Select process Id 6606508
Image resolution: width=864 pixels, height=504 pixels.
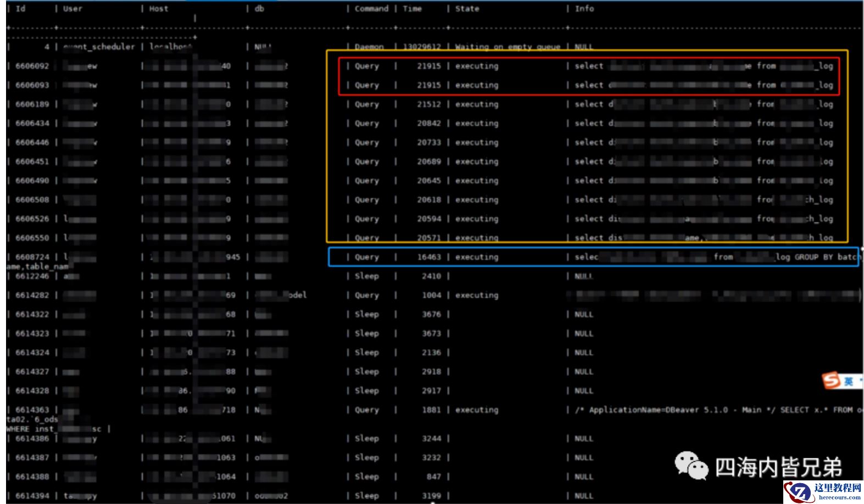[x=32, y=200]
